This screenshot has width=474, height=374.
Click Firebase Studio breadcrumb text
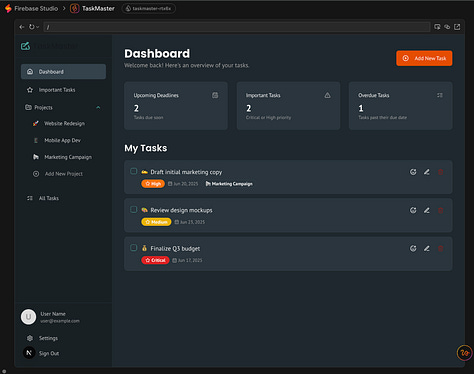click(36, 8)
